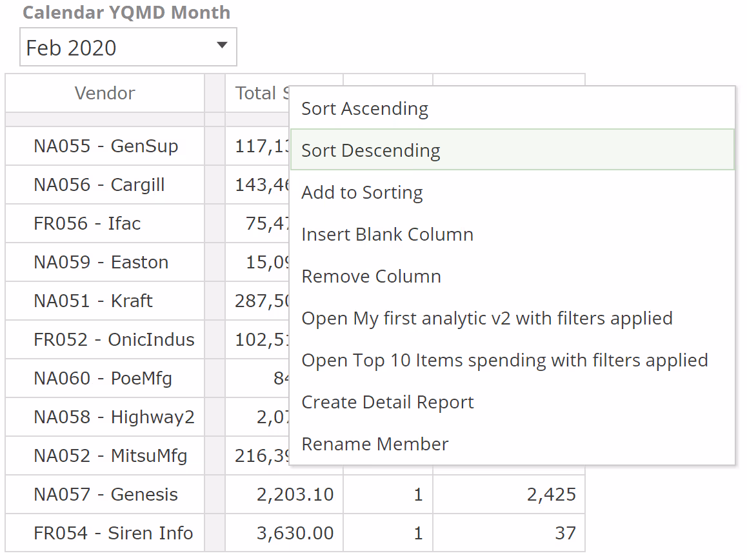Click the Vendor column header
Screen dimensions: 747x560
click(105, 94)
